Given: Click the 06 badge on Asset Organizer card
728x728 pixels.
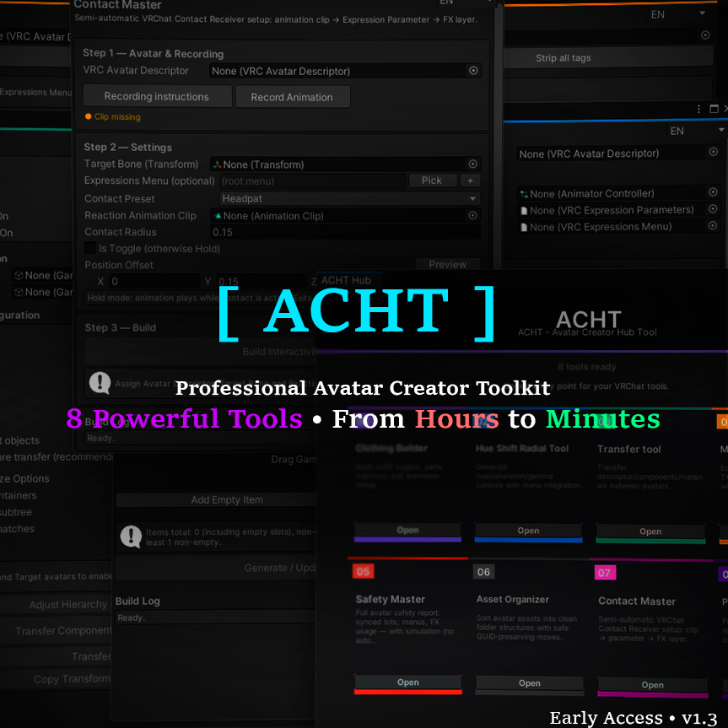Looking at the screenshot, I should click(x=483, y=572).
